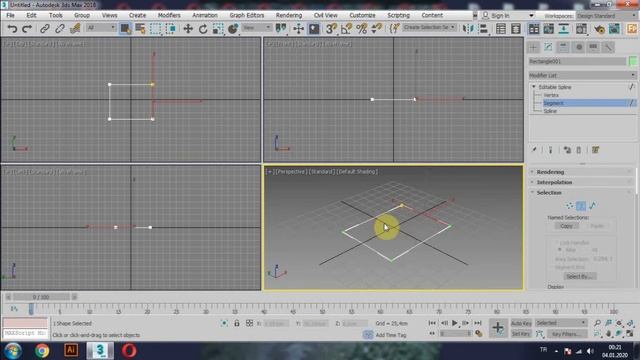Activate the Unlink Selection tool
The height and width of the screenshot is (360, 640).
coord(60,29)
